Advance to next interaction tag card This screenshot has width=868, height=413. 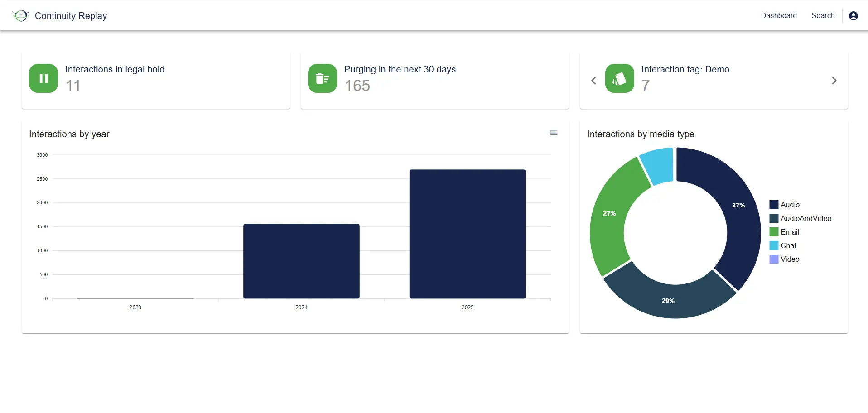834,81
